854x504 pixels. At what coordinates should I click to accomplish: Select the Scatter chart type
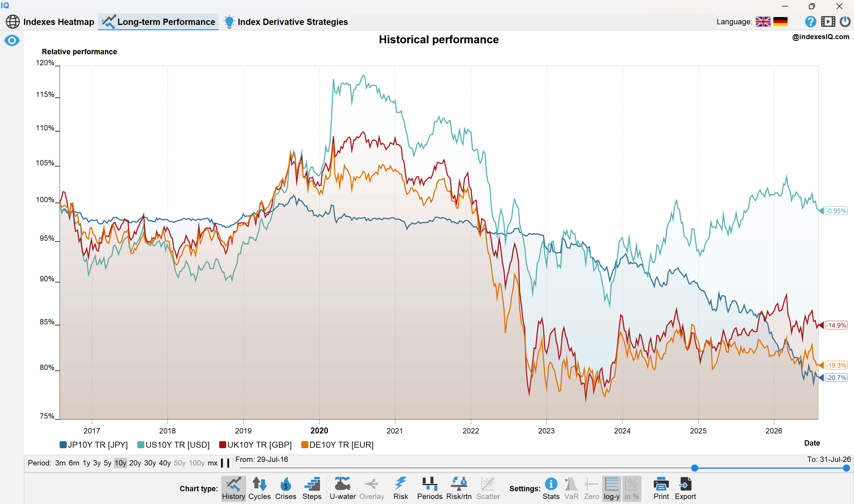click(488, 488)
